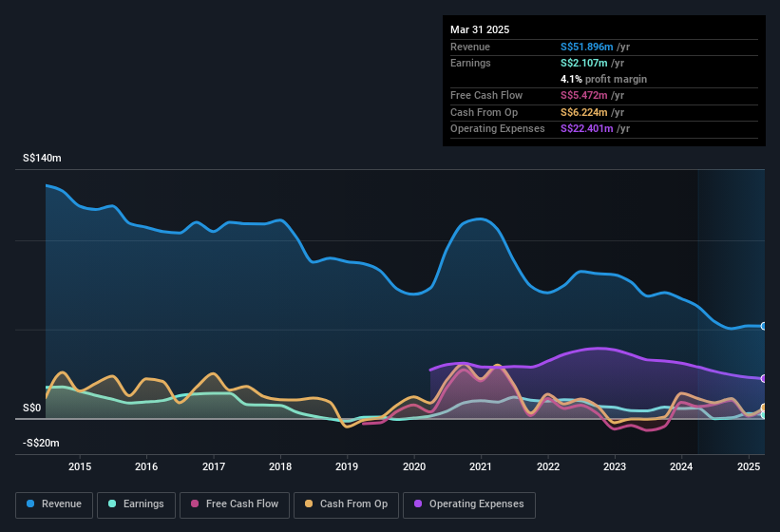Image resolution: width=780 pixels, height=532 pixels.
Task: Click the S$51.896m revenue value
Action: (x=586, y=47)
